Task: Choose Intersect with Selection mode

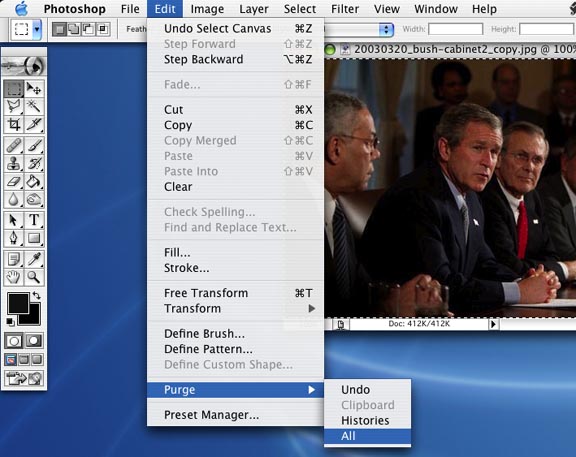Action: coord(103,29)
